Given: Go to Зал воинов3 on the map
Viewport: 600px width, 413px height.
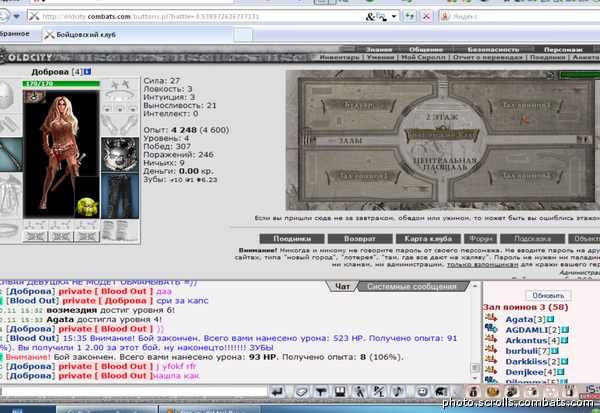Looking at the screenshot, I should click(525, 105).
